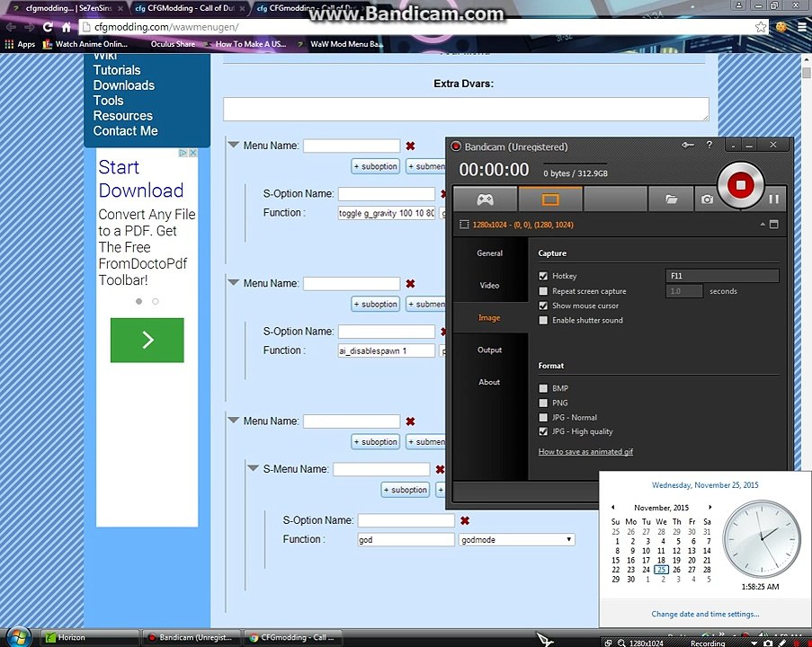
Task: Open Bandicam Video settings tab
Action: point(489,285)
